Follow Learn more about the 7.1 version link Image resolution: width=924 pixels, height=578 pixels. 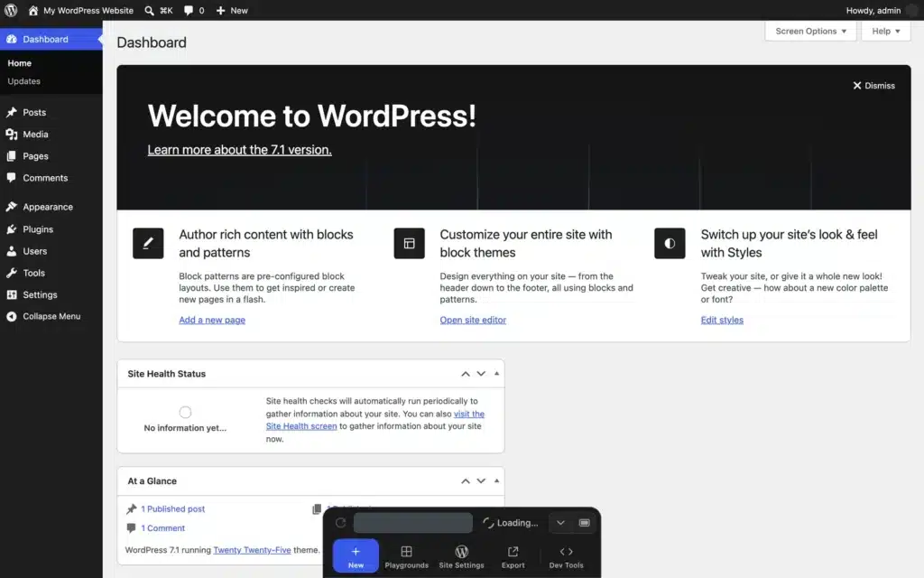click(239, 150)
